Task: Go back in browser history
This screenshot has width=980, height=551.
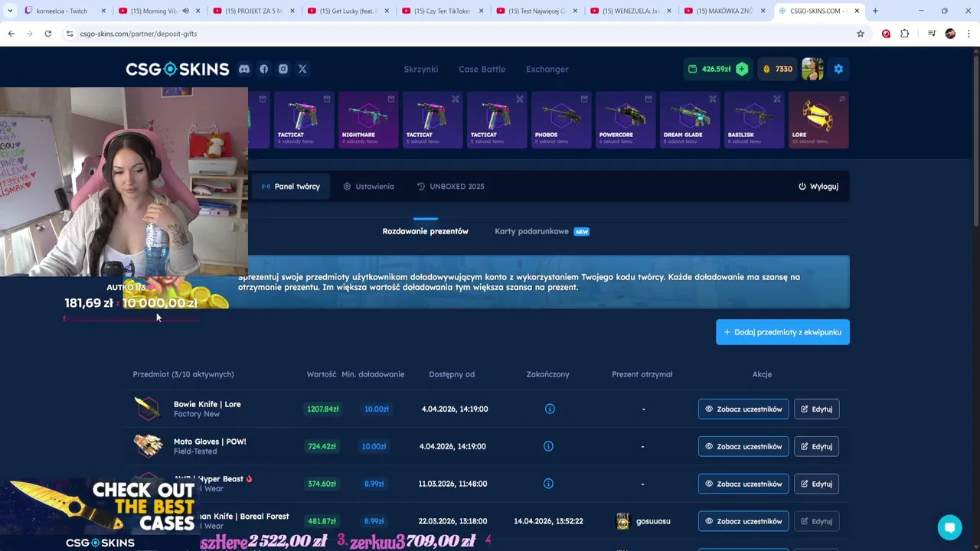Action: [11, 34]
